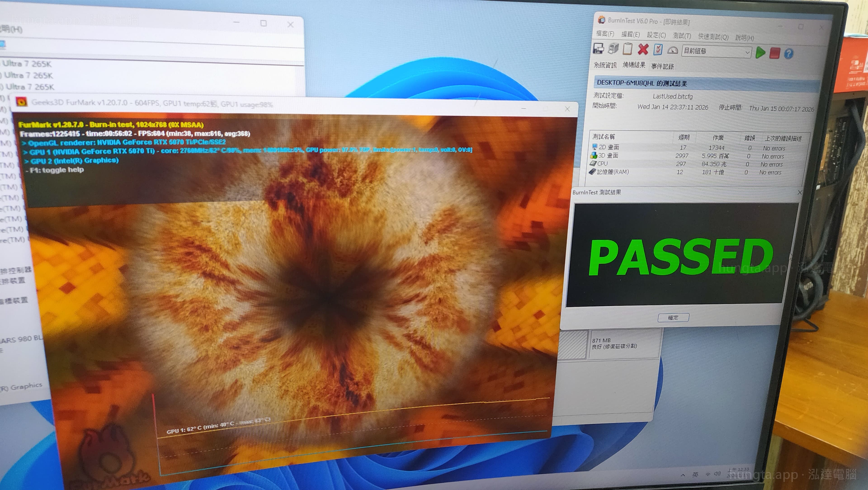Click the clipboard copy icon in BurnInTest toolbar
Image resolution: width=868 pixels, height=490 pixels.
(x=627, y=49)
